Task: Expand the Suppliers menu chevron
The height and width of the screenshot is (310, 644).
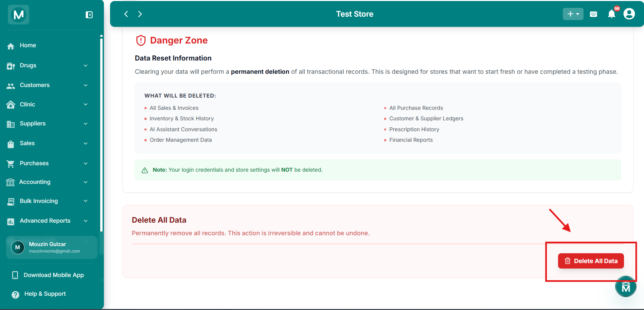Action: pos(86,124)
